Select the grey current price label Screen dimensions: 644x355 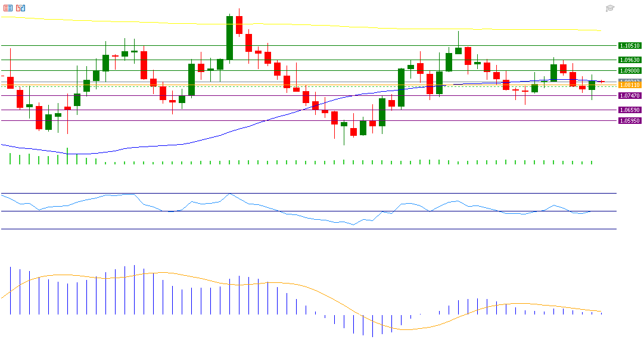tap(629, 81)
